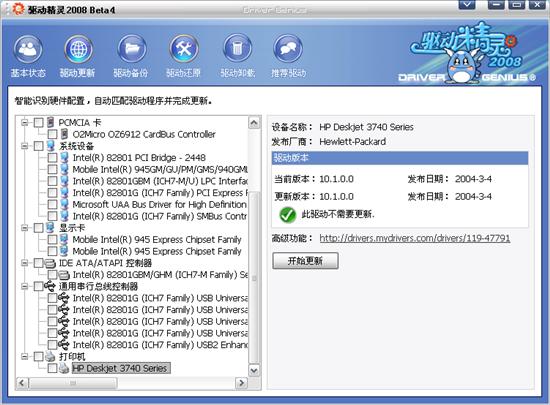The image size is (550, 405).
Task: Collapse the 打印机 tree node
Action: (25, 357)
